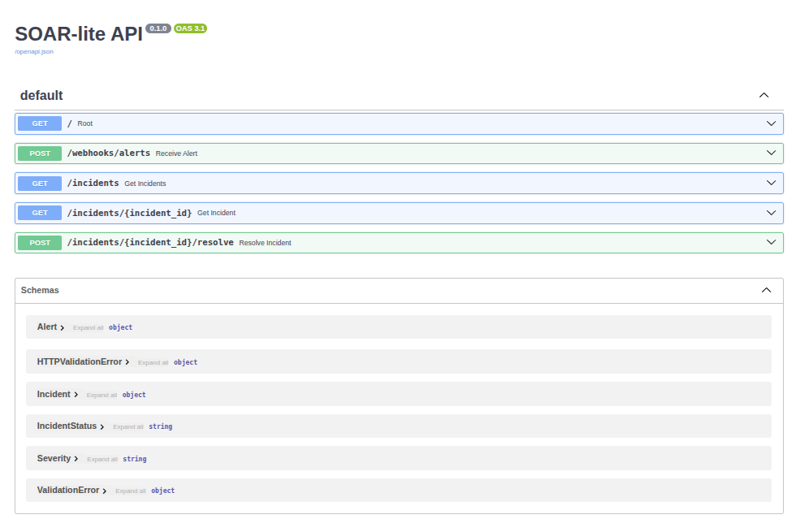Click the GET badge on /incidents/{incident_id}
Viewport: 796px width, 532px height.
point(38,213)
